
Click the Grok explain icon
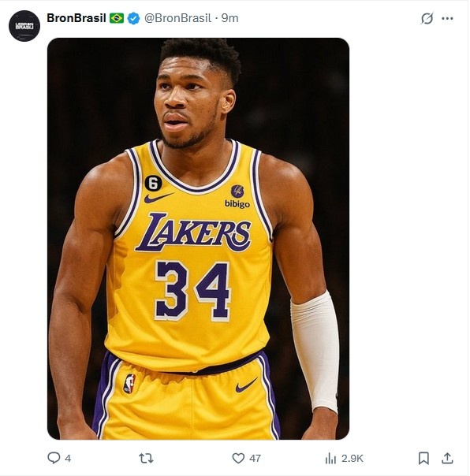(x=427, y=18)
